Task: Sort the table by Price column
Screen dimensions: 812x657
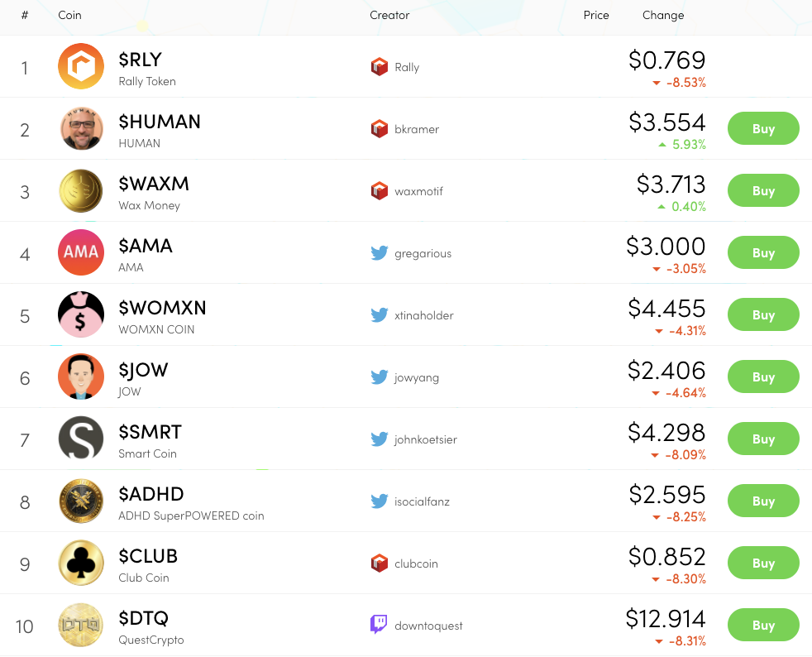Action: 596,15
